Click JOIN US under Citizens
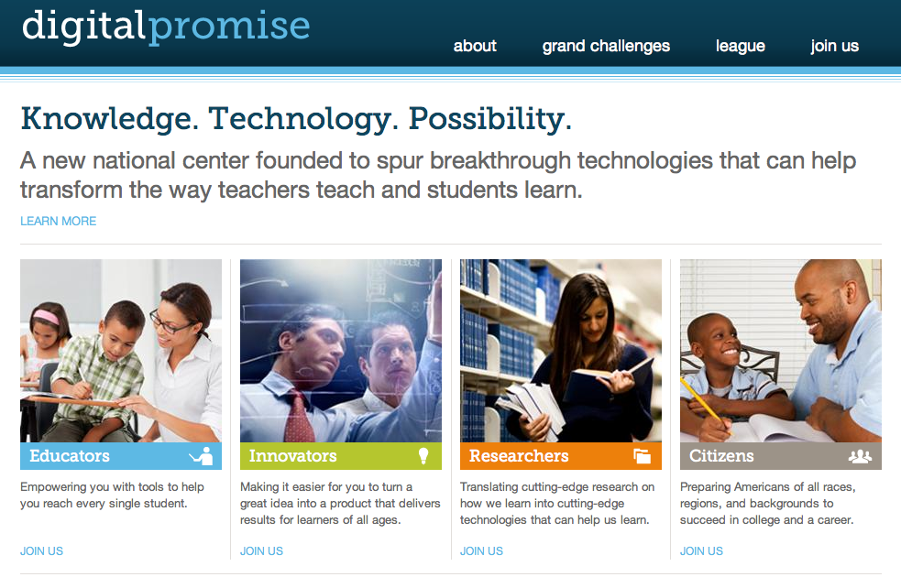The image size is (901, 588). pyautogui.click(x=701, y=550)
